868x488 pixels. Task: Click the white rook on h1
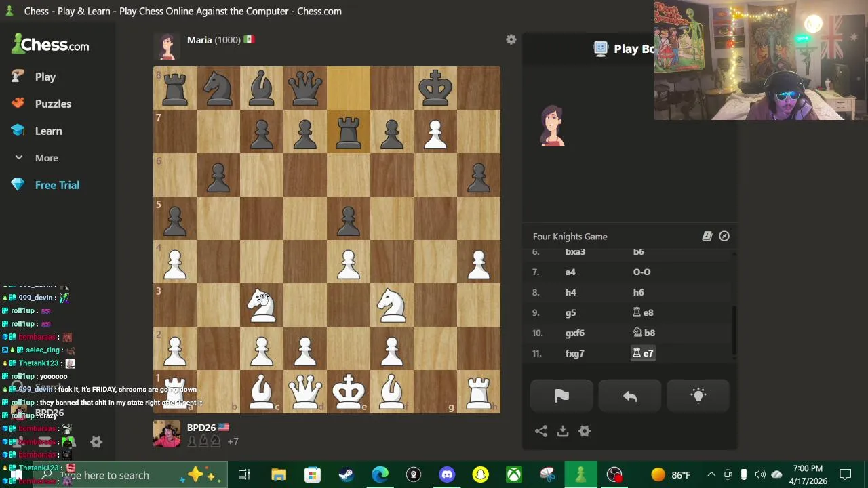pyautogui.click(x=479, y=392)
